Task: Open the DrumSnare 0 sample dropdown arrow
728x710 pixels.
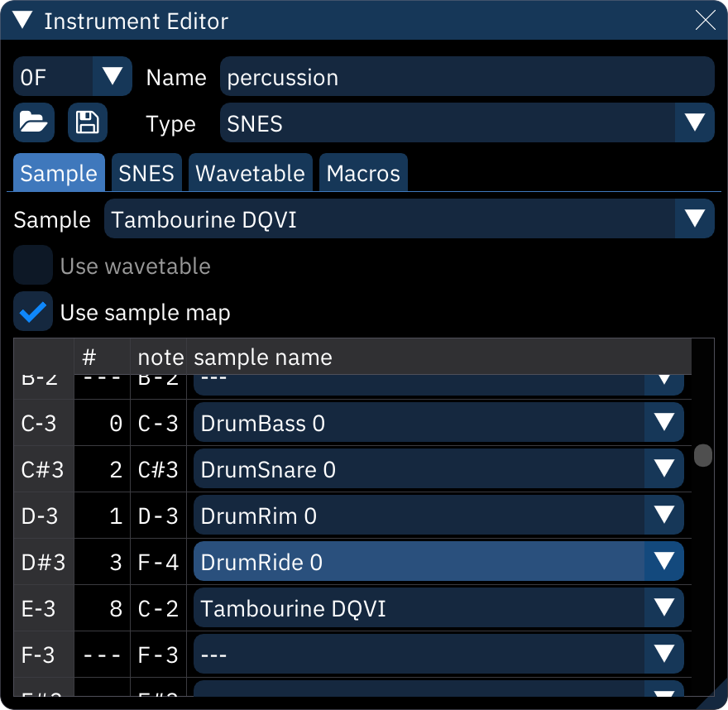Action: pos(665,469)
